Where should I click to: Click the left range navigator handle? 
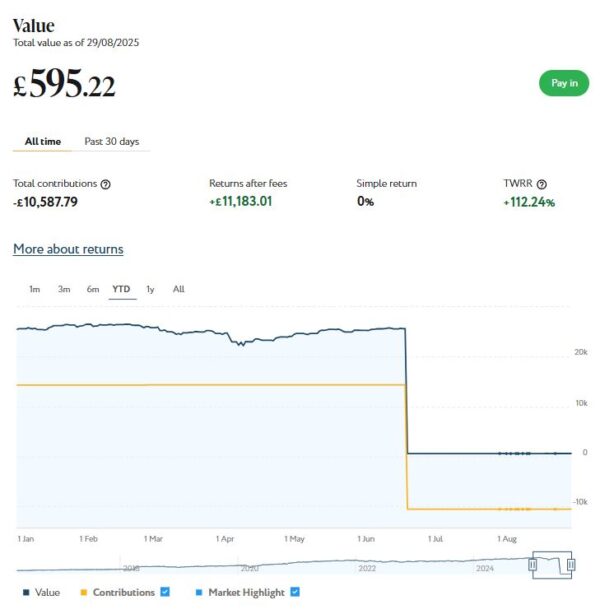(533, 565)
